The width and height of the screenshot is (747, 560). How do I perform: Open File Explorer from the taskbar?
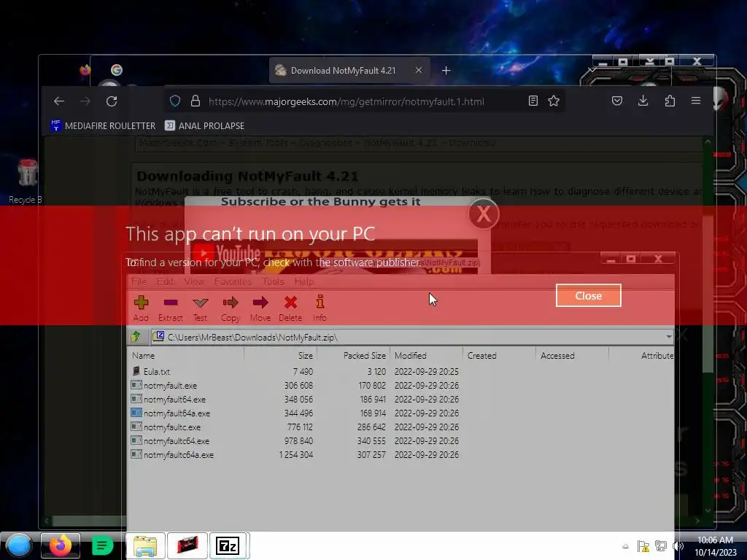click(x=145, y=545)
